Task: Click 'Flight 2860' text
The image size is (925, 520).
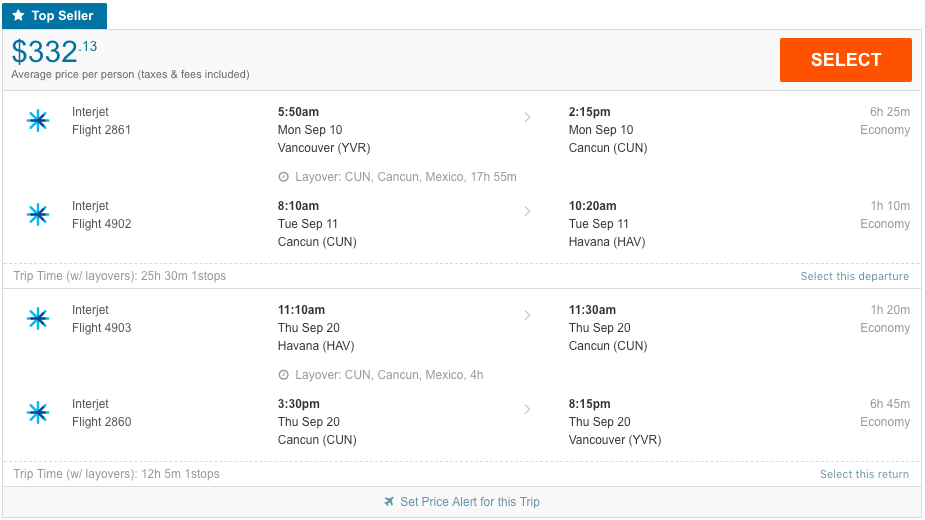Action: tap(101, 421)
